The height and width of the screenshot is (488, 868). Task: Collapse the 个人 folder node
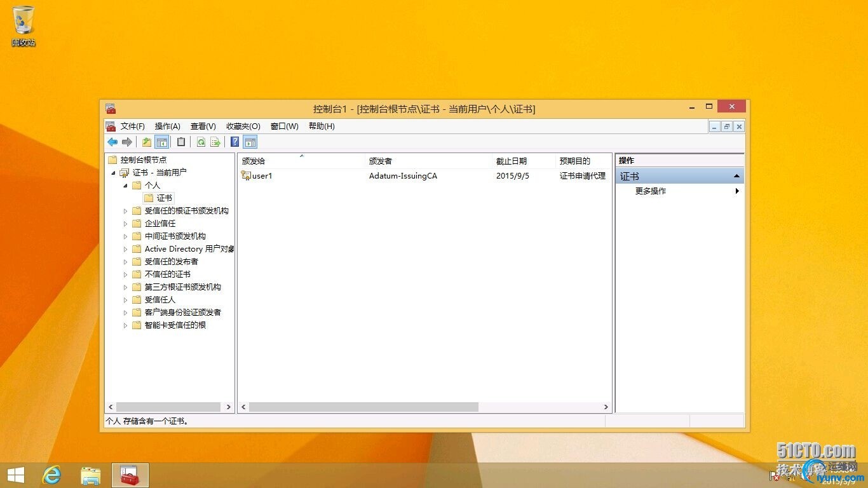pyautogui.click(x=126, y=186)
